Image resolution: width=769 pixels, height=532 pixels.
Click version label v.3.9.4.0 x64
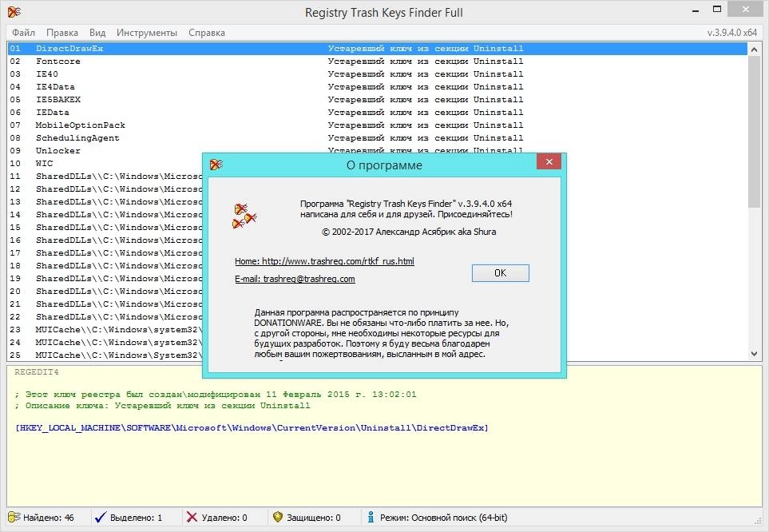click(731, 33)
